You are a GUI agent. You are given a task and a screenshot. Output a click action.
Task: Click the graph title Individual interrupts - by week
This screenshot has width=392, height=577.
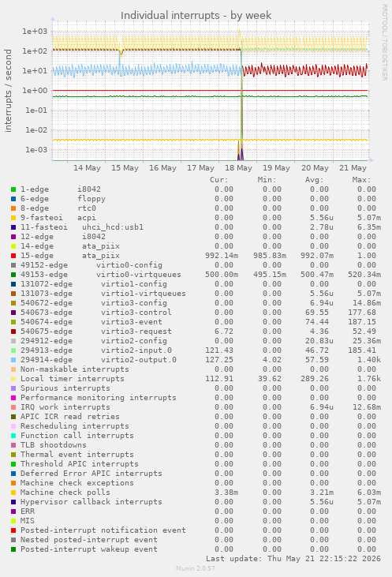[196, 16]
